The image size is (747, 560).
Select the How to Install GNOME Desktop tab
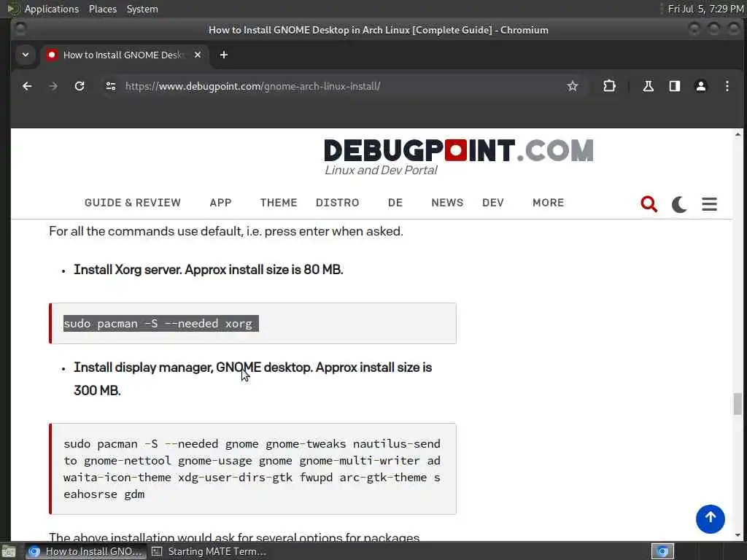[125, 55]
